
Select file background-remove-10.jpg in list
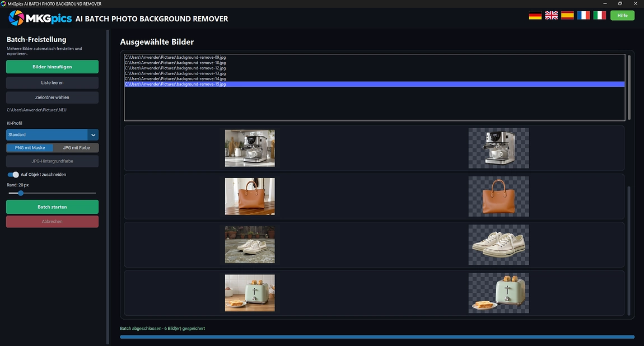374,63
